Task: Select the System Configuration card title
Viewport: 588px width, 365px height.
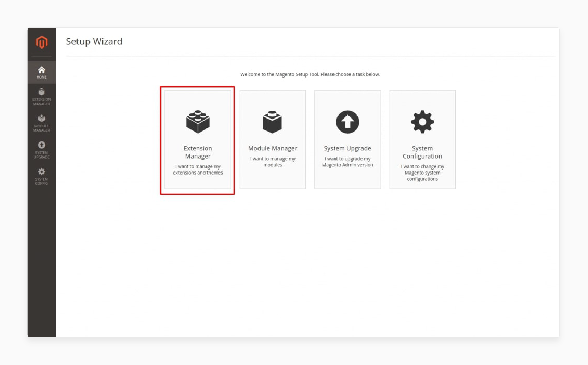Action: (x=422, y=152)
